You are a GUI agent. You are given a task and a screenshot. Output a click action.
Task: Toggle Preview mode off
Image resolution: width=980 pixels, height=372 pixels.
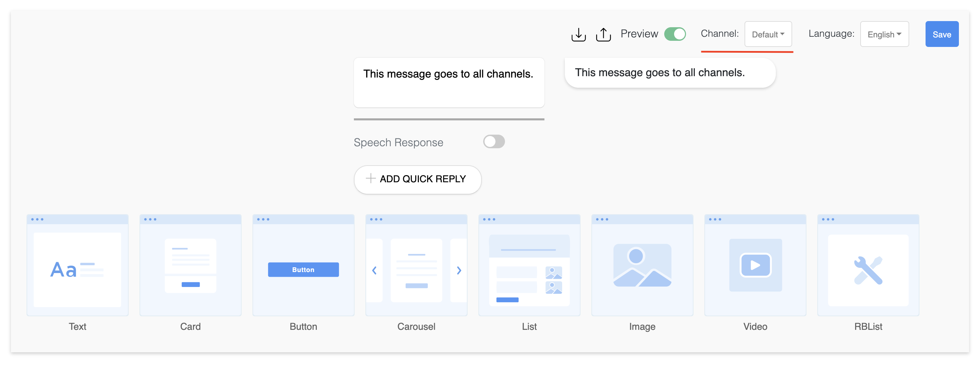pyautogui.click(x=677, y=34)
